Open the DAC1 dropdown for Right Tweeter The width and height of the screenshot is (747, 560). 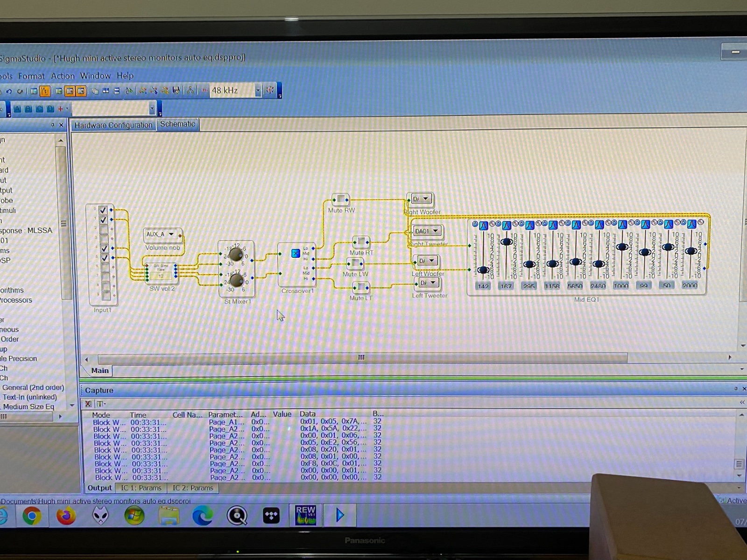coord(436,231)
